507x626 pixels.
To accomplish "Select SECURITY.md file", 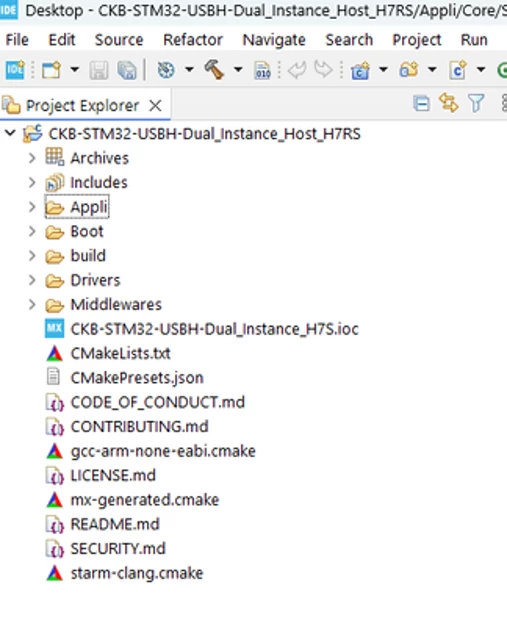I will pos(118,549).
